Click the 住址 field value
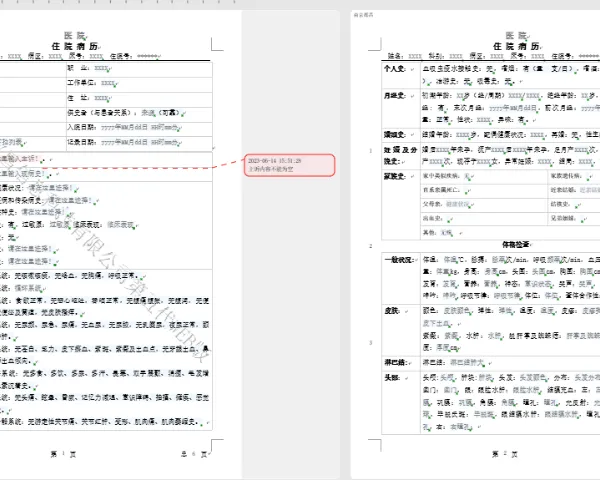Viewport: 600px width, 480px height. [101, 98]
